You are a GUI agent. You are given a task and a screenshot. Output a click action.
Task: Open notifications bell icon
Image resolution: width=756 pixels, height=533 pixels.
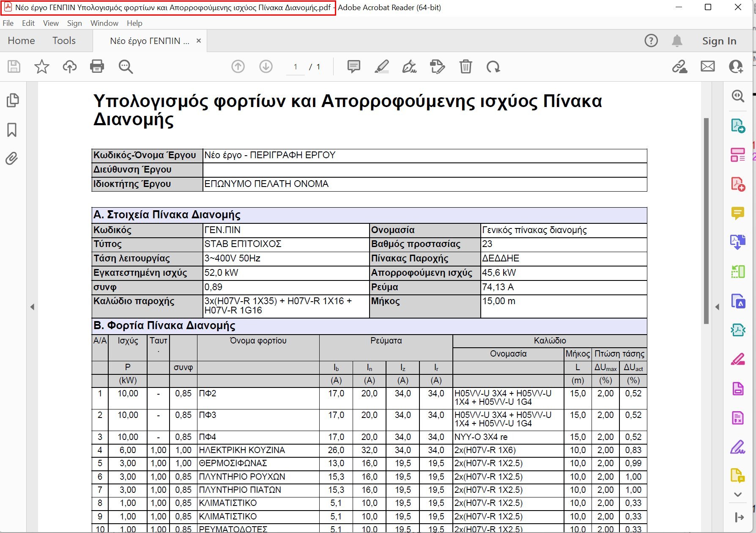tap(677, 41)
